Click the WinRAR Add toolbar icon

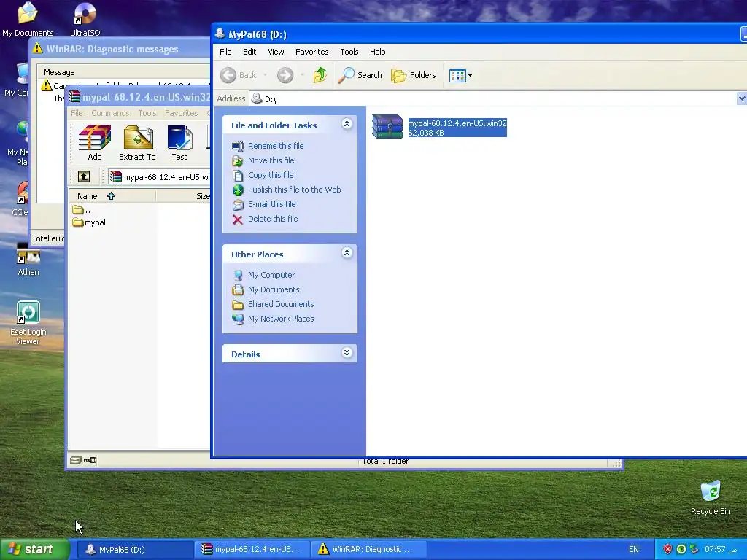(95, 142)
